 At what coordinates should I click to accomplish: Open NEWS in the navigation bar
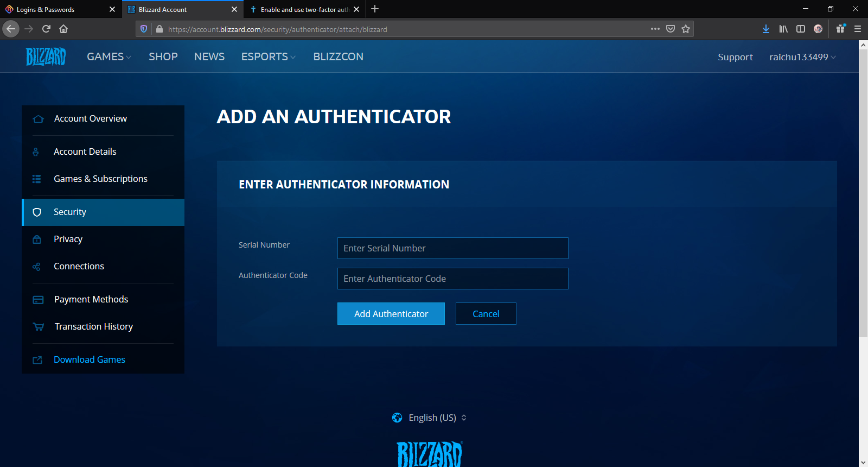coord(209,56)
